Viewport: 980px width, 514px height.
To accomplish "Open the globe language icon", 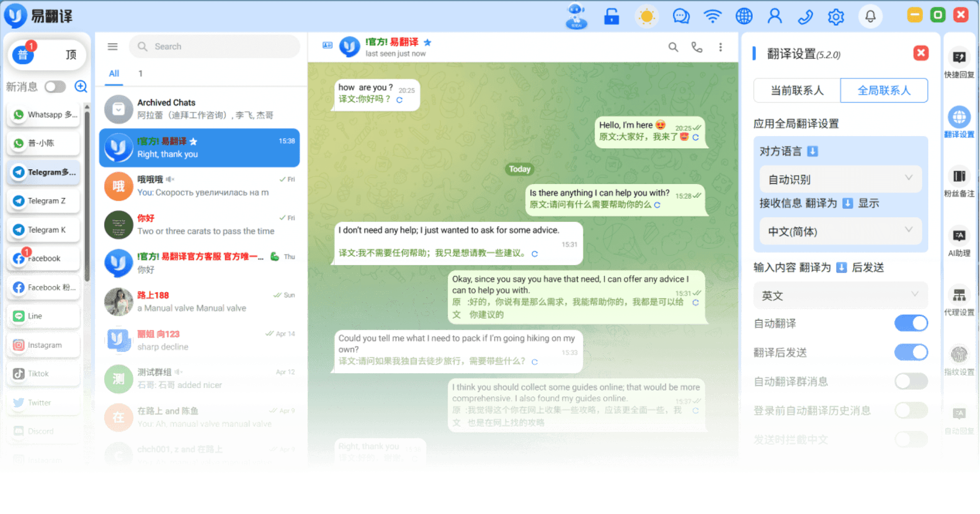I will pos(744,16).
